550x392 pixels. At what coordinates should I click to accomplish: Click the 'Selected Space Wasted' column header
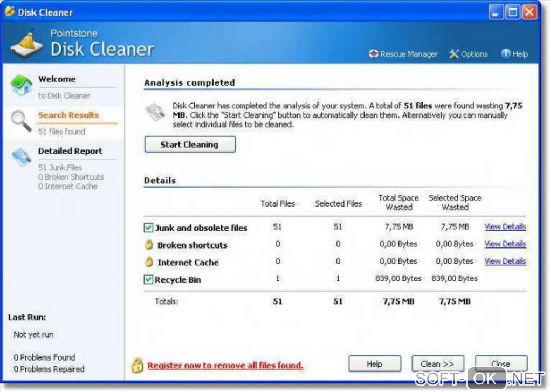(455, 203)
